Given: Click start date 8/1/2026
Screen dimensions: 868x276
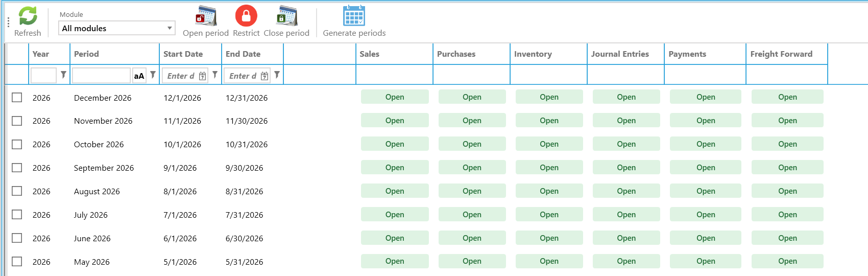Looking at the screenshot, I should (x=180, y=192).
